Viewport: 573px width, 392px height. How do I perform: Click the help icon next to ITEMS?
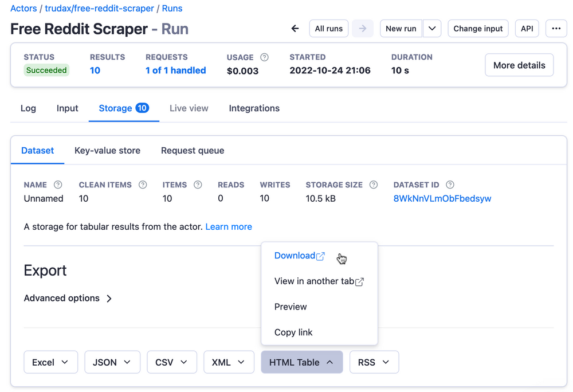coord(198,185)
